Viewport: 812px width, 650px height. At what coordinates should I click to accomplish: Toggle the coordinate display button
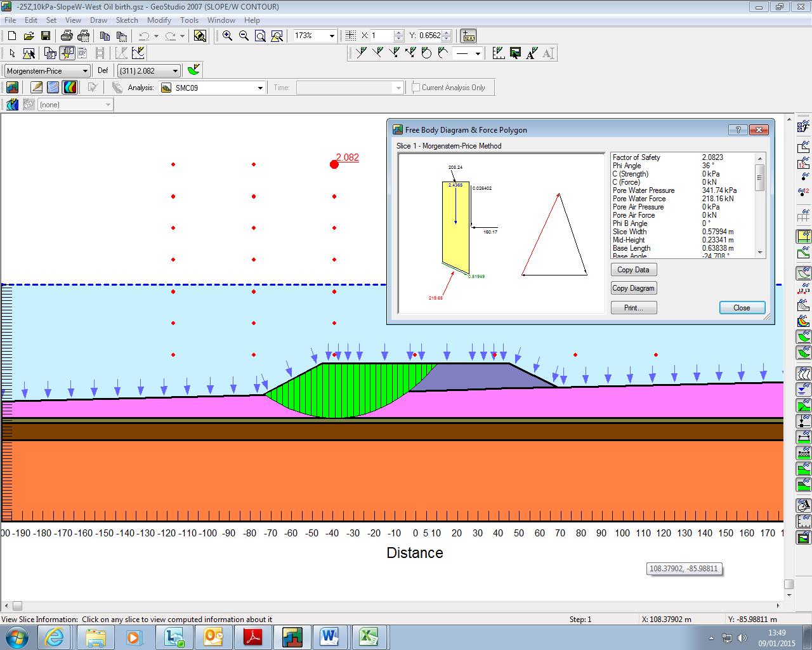pos(468,36)
